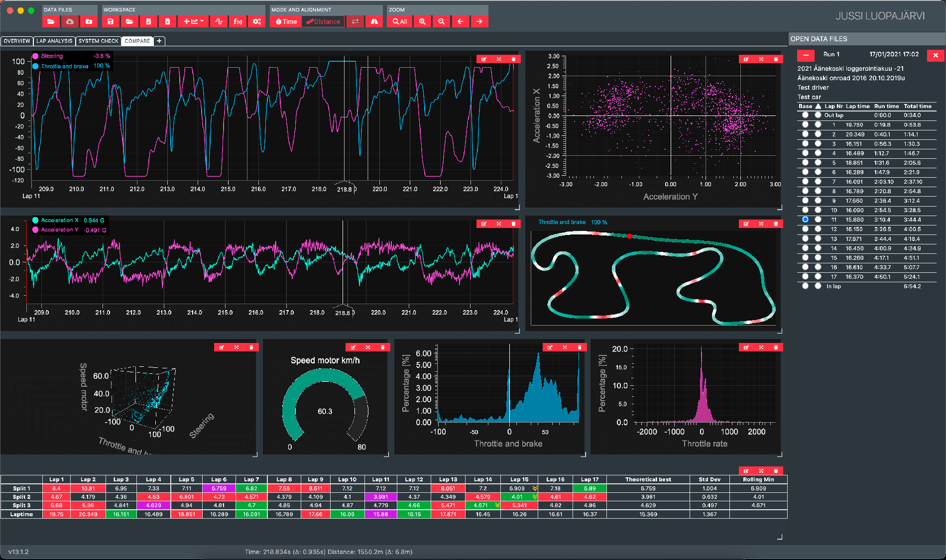Select the zoom out magnifier icon
Image resolution: width=946 pixels, height=560 pixels.
click(441, 21)
